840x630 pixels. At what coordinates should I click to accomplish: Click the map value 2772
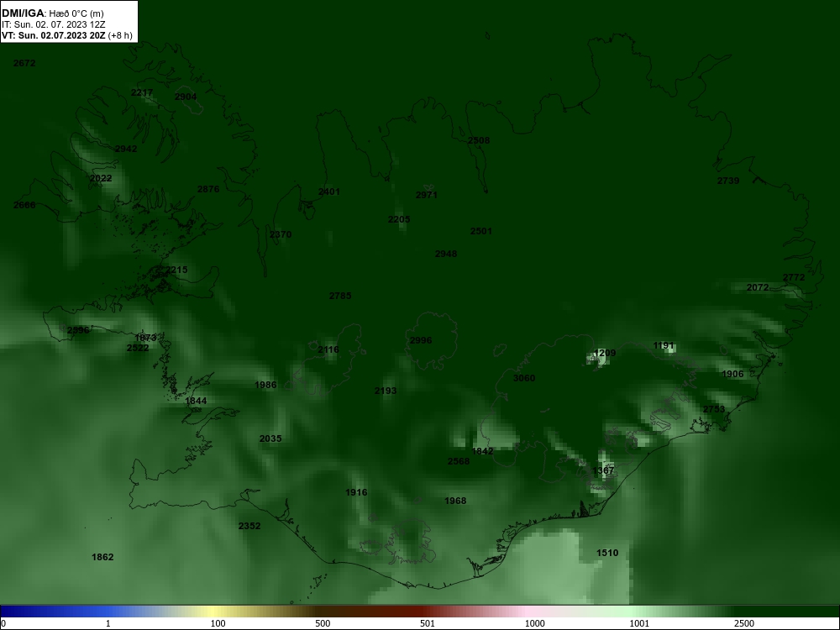(794, 277)
